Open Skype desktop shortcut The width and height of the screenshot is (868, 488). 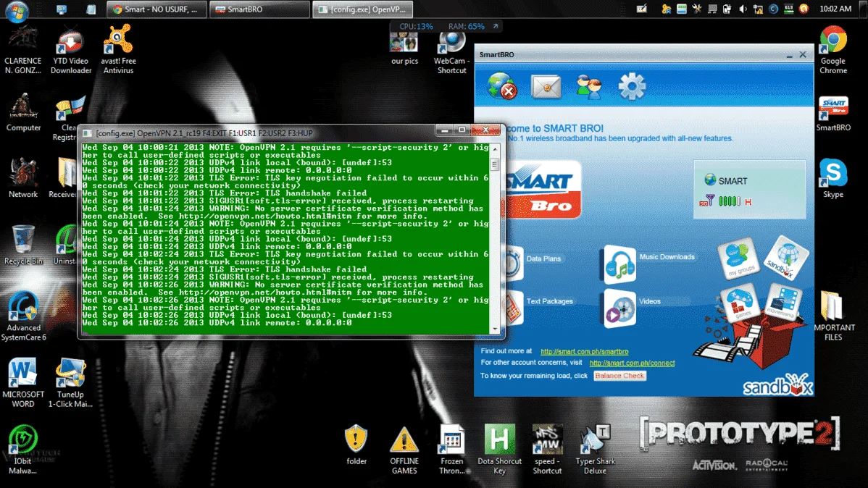coord(833,179)
